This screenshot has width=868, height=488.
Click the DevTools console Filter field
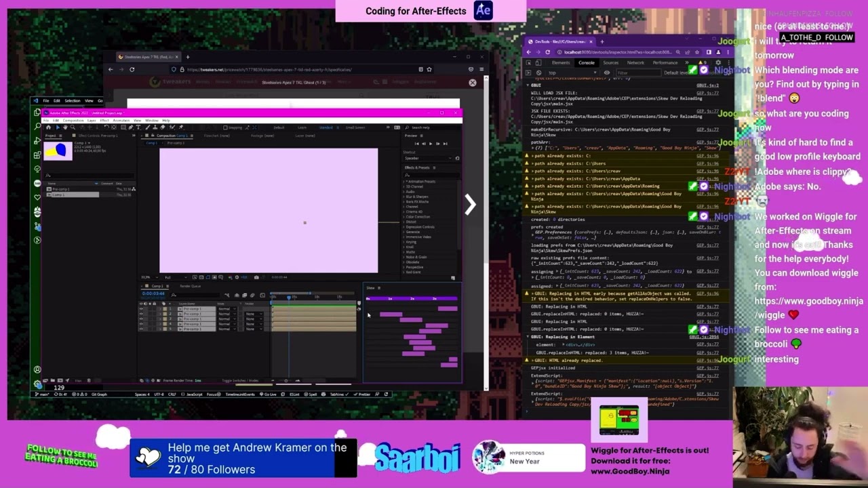point(639,73)
